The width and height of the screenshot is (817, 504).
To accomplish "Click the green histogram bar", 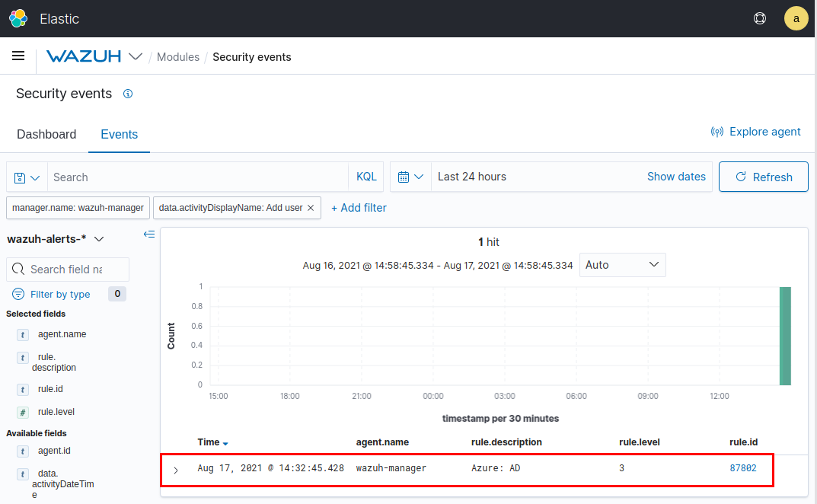I will [x=785, y=336].
